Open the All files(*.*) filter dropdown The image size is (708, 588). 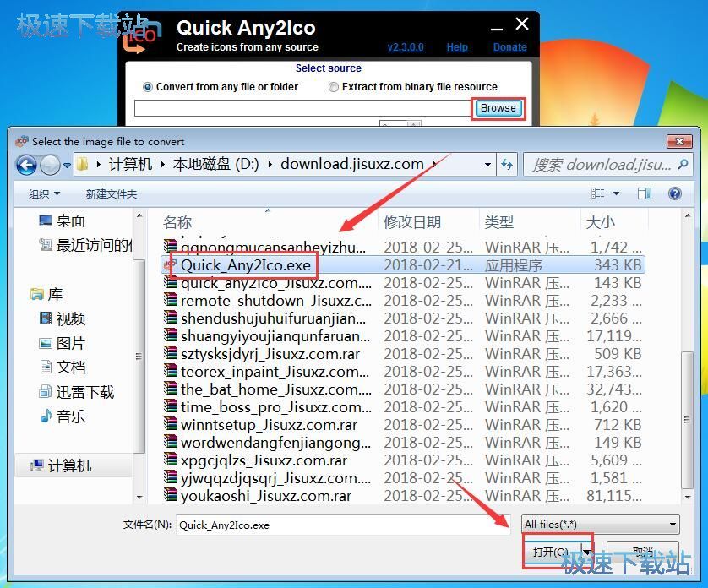[600, 525]
